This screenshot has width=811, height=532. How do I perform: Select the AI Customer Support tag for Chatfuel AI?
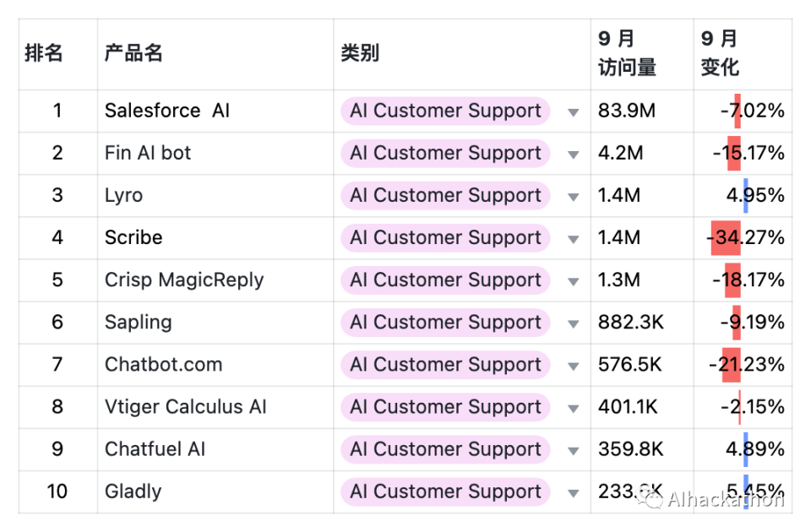pyautogui.click(x=445, y=449)
